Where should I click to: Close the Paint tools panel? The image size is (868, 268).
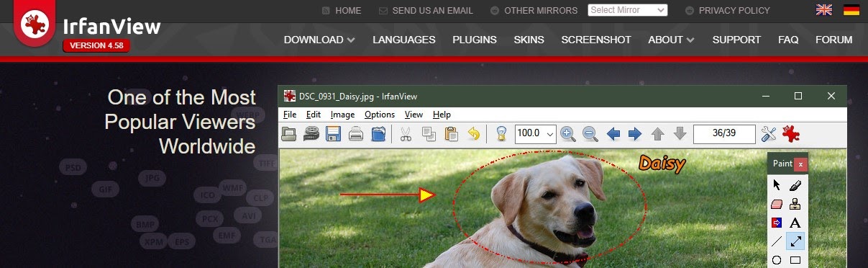click(x=801, y=164)
